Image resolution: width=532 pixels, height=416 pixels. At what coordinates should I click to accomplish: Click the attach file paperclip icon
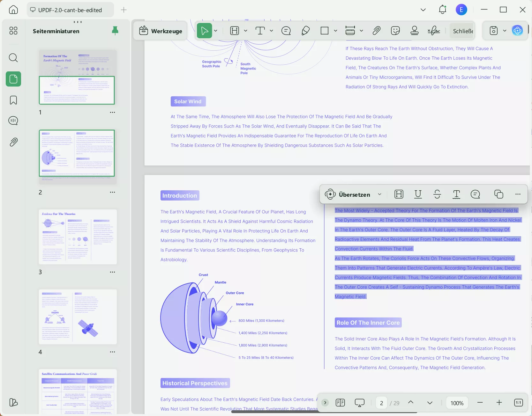[x=376, y=31]
